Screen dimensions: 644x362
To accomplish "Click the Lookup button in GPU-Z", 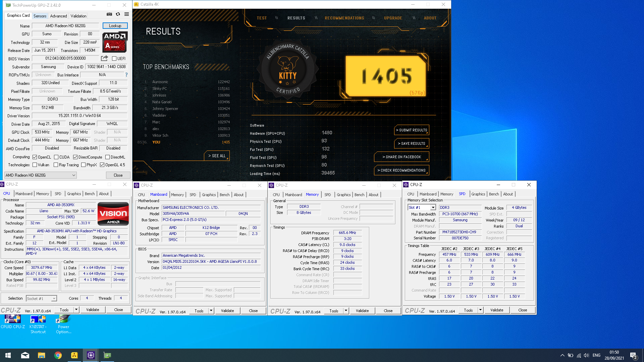I will (x=115, y=26).
